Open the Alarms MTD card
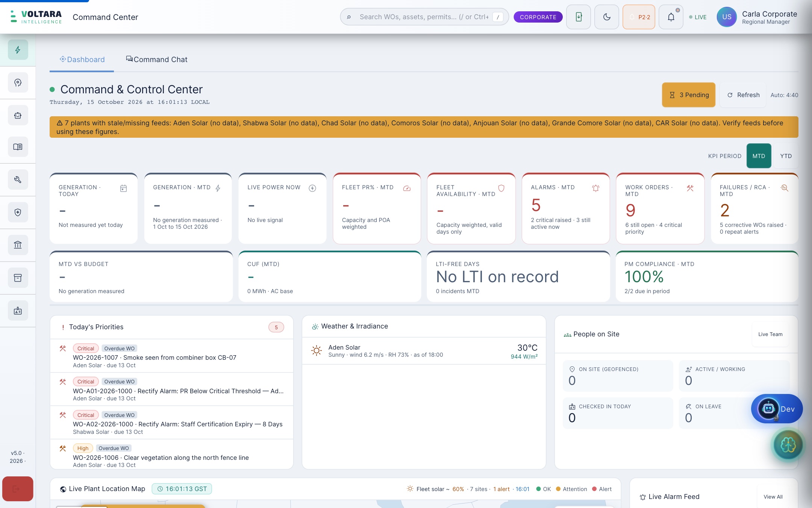The height and width of the screenshot is (508, 812). tap(565, 208)
